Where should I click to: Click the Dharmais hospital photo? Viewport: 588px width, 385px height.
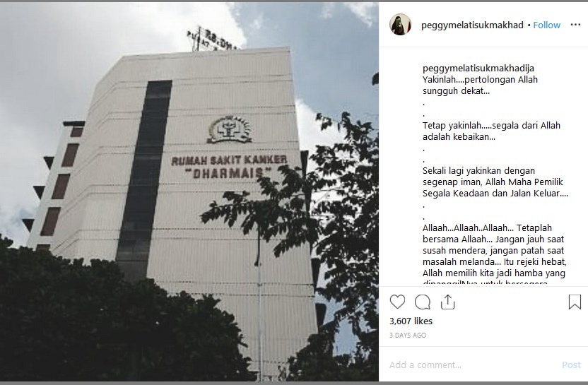coord(189,192)
